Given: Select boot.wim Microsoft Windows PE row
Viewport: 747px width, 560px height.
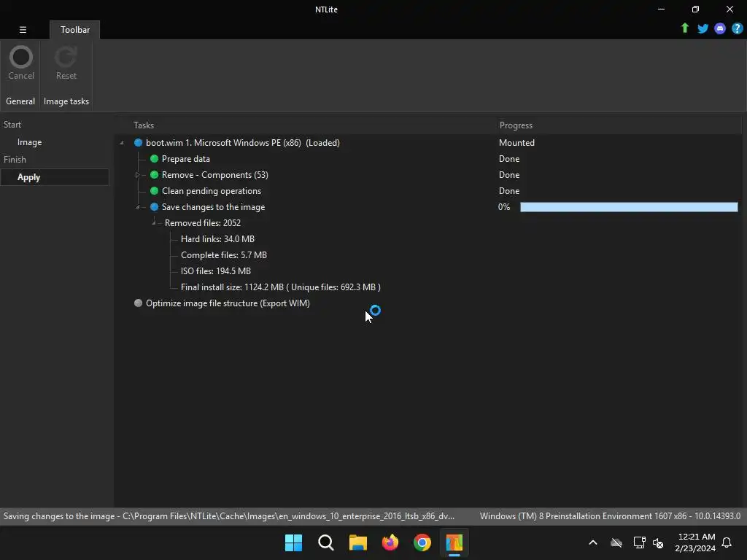Looking at the screenshot, I should [x=242, y=143].
